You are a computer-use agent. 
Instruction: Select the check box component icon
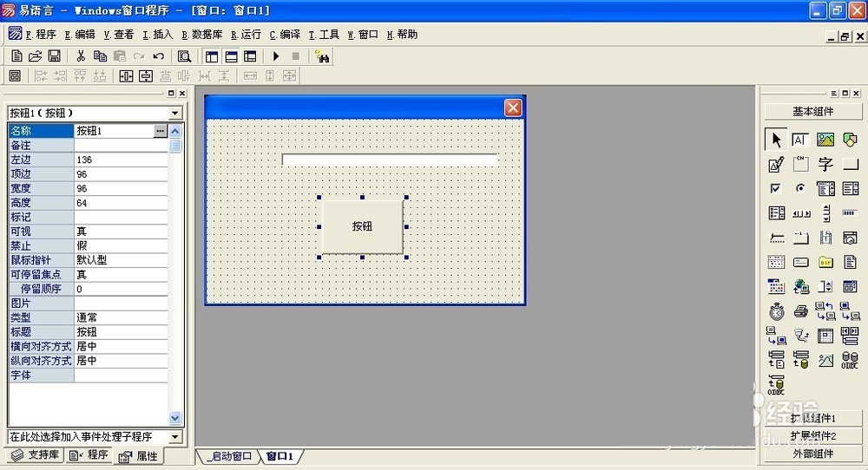(x=775, y=188)
